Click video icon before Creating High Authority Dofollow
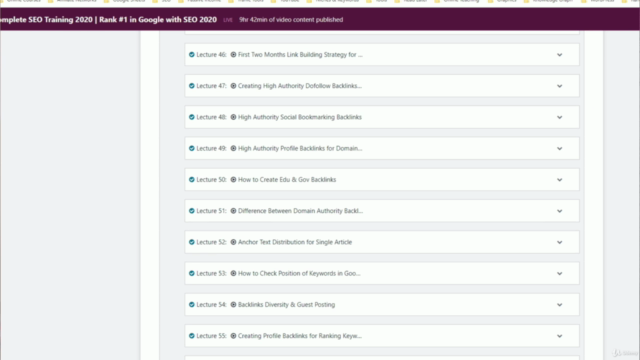Image resolution: width=640 pixels, height=360 pixels. click(x=233, y=86)
